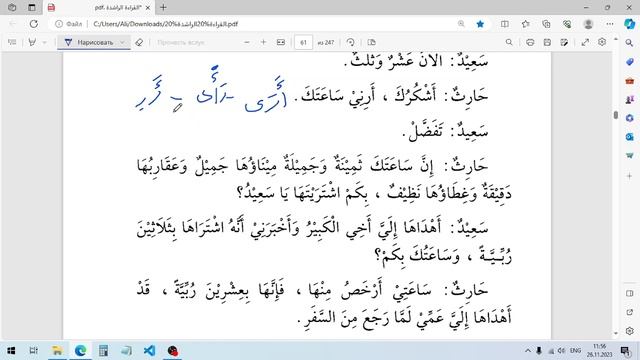Open the table of contents panel

pos(12,42)
